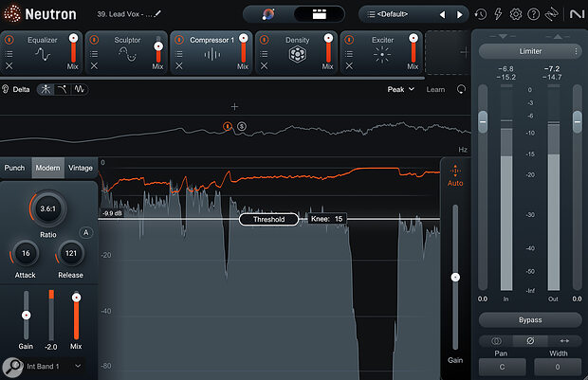The image size is (588, 380).
Task: Open the help question mark icon
Action: tap(533, 14)
